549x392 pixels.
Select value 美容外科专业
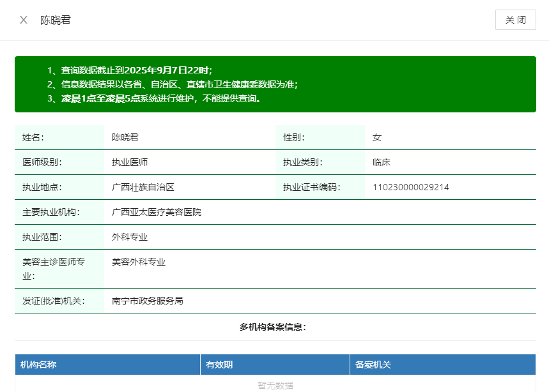(139, 262)
